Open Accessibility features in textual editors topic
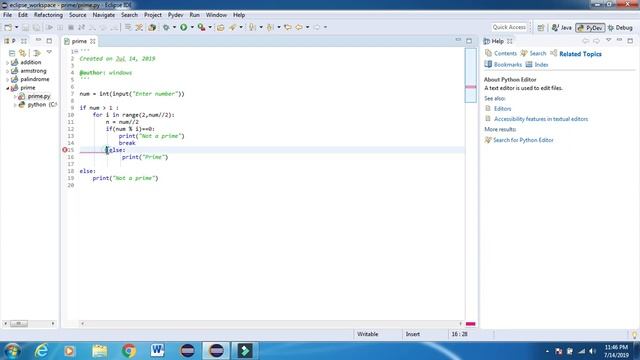Image resolution: width=640 pixels, height=360 pixels. [541, 119]
